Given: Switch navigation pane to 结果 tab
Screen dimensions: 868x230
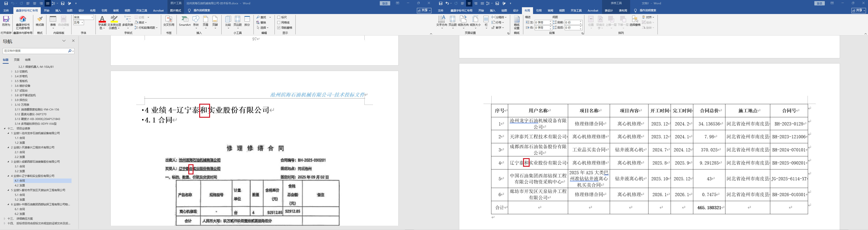Looking at the screenshot, I should pos(28,60).
